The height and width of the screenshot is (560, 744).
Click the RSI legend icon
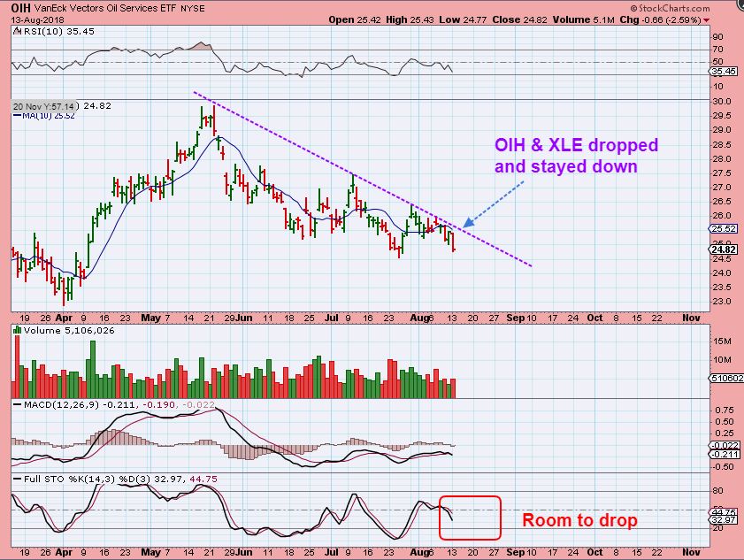click(x=17, y=31)
